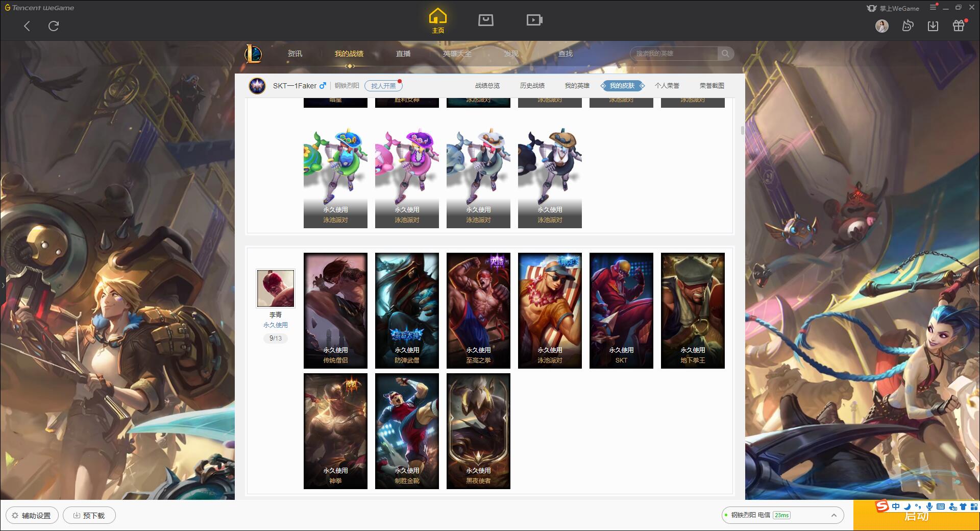
Task: Open the download manager icon
Action: tap(933, 26)
